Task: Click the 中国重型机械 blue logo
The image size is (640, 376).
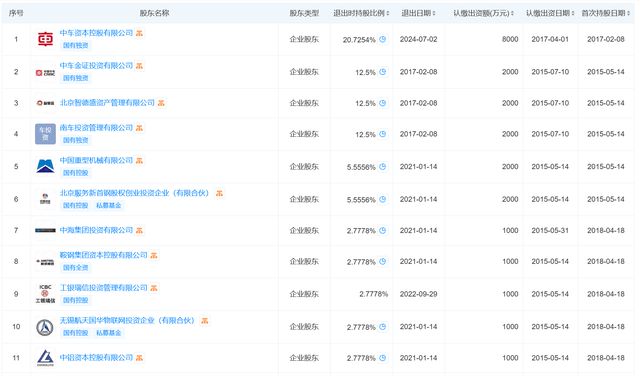Action: coord(45,167)
